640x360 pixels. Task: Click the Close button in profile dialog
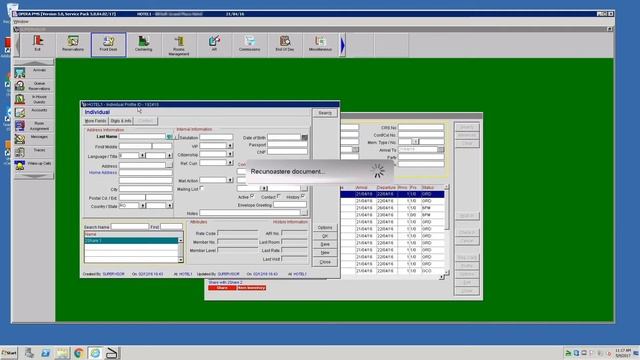[x=325, y=262]
